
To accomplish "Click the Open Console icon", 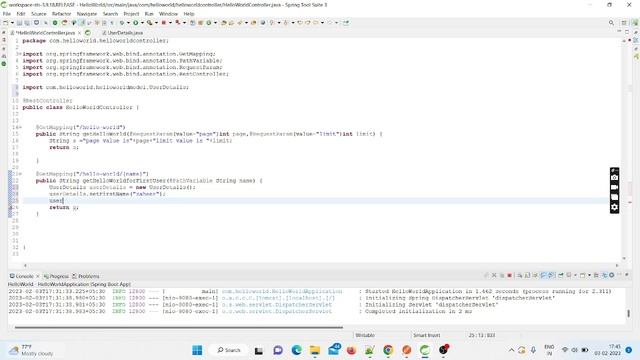I will 582,276.
